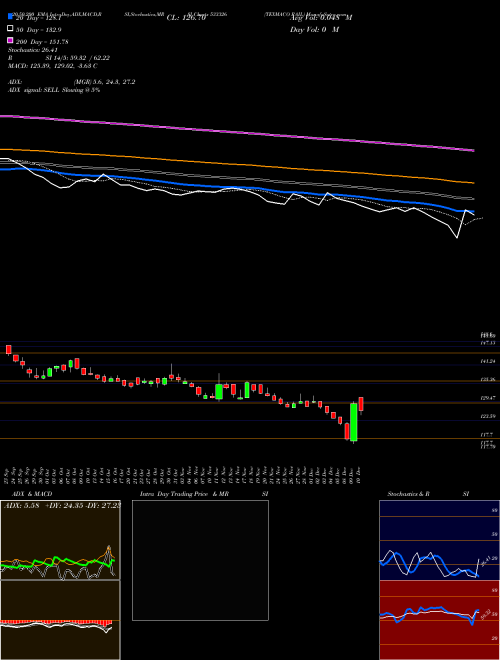Open the blue Stochastics chart panel
Image resolution: width=500 pixels, height=660 pixels.
(x=439, y=540)
